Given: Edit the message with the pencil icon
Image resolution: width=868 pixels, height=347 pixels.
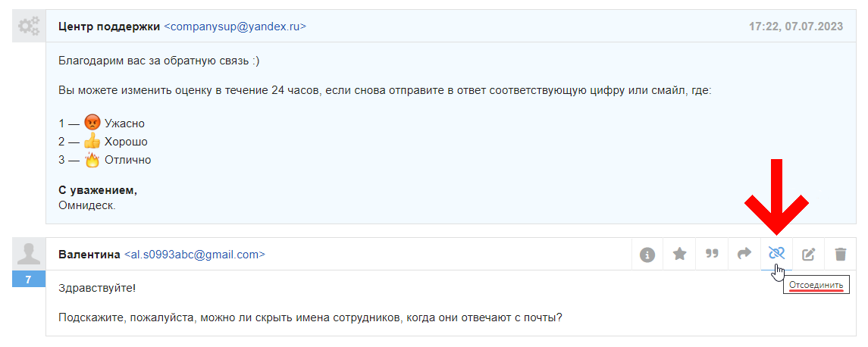Looking at the screenshot, I should coord(809,255).
